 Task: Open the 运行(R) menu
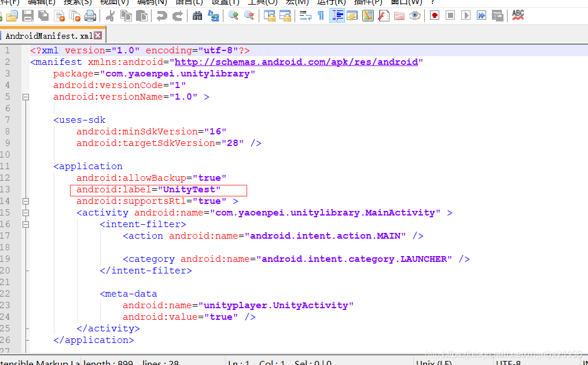[x=331, y=3]
